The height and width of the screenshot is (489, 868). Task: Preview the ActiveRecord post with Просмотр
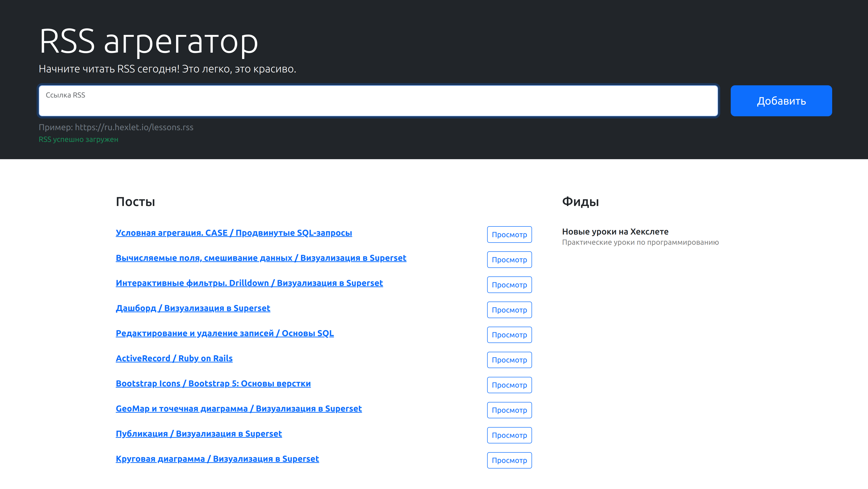pyautogui.click(x=509, y=360)
